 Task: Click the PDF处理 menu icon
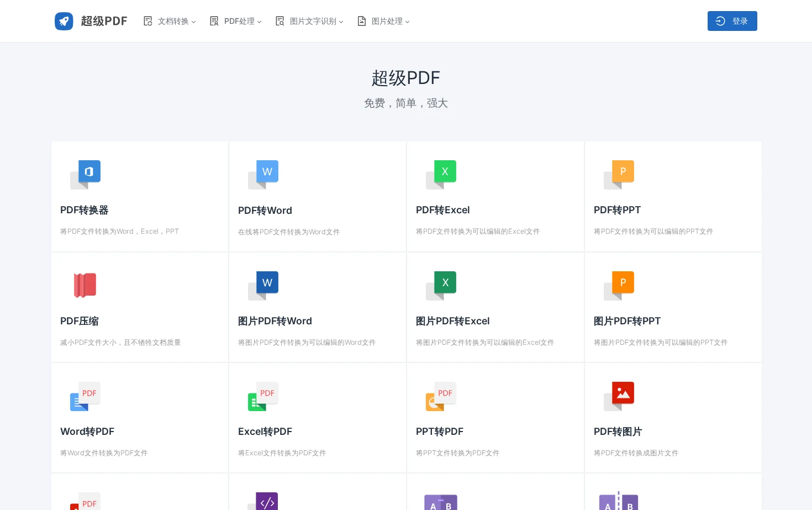pyautogui.click(x=214, y=21)
